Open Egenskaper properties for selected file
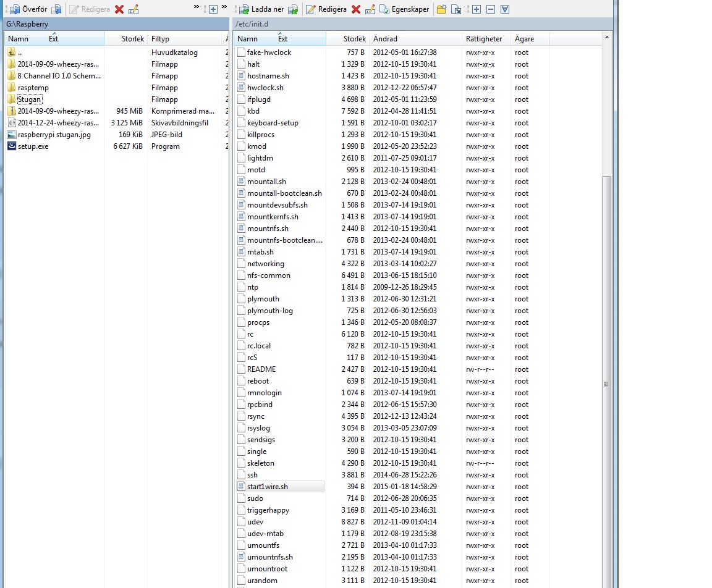Image resolution: width=712 pixels, height=588 pixels. [x=404, y=9]
